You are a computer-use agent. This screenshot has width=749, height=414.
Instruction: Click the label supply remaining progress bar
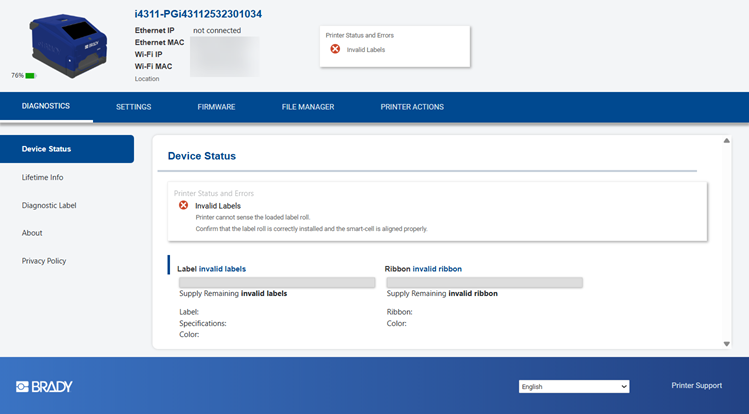point(276,282)
